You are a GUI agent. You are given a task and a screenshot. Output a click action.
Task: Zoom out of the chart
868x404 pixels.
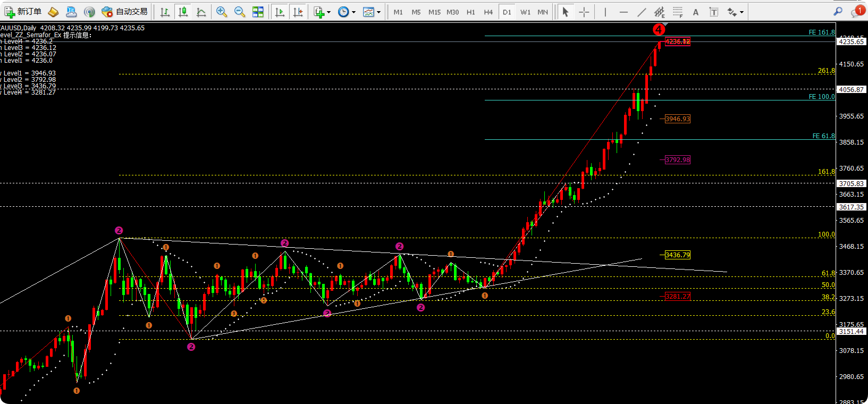[240, 12]
